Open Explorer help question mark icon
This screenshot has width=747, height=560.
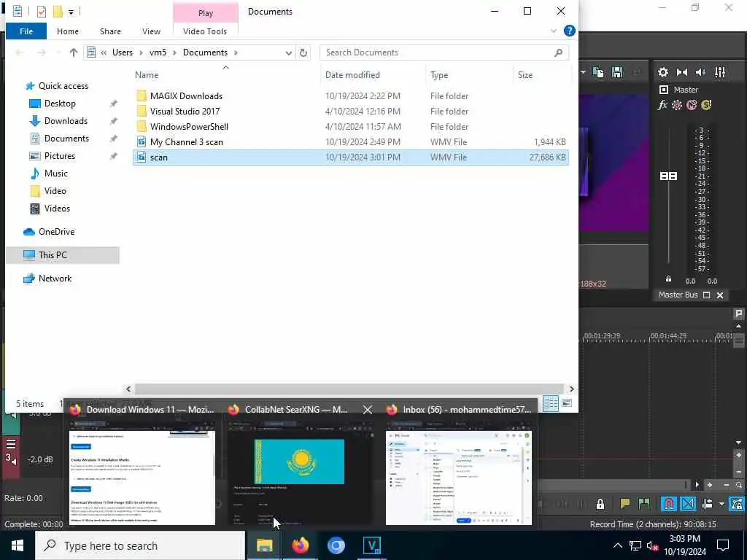click(569, 31)
